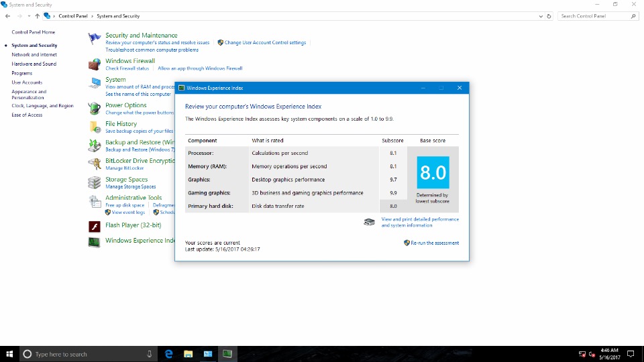Open File Explorer from the taskbar

click(188, 354)
